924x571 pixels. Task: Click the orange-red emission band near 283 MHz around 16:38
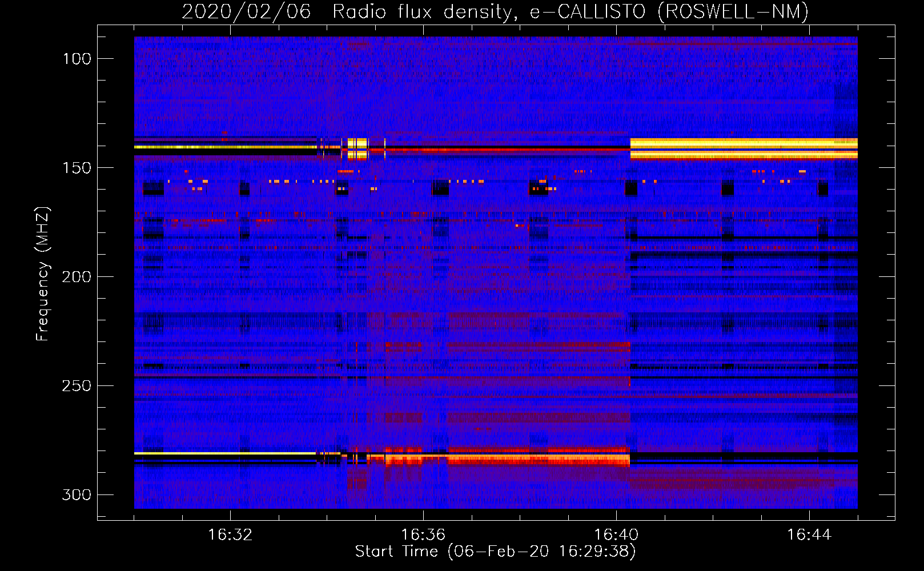tap(539, 458)
